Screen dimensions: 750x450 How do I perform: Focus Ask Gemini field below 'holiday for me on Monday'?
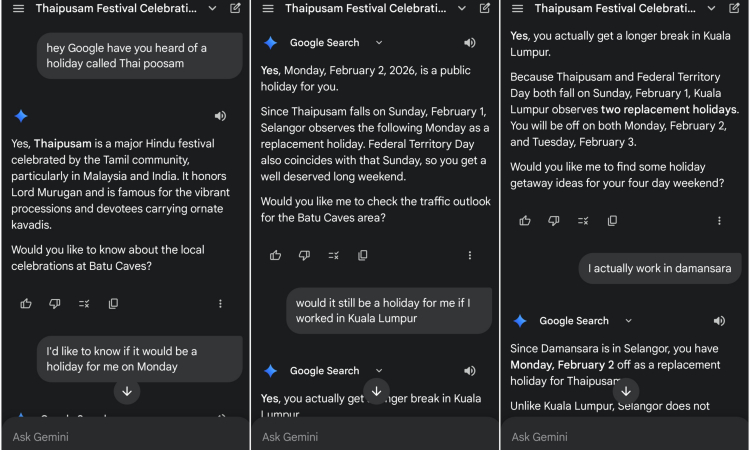pos(125,437)
